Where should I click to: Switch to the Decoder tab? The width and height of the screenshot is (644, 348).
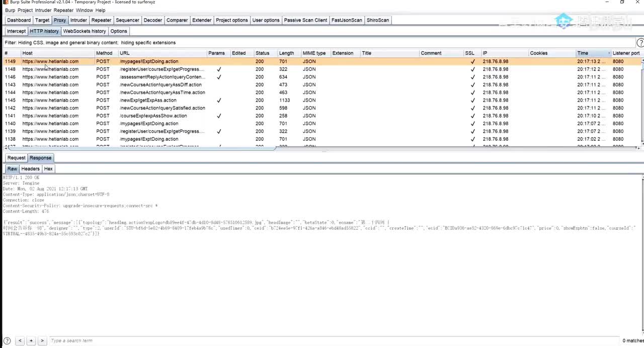pyautogui.click(x=153, y=20)
